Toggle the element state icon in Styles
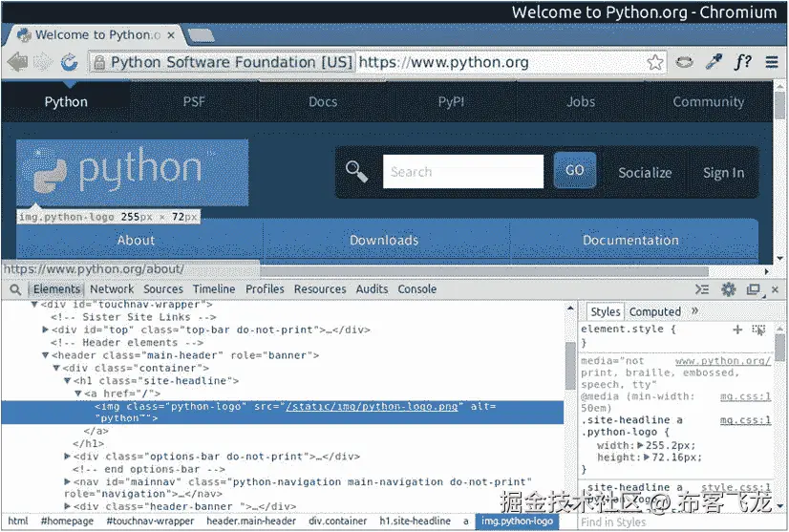The image size is (789, 532). tap(758, 330)
